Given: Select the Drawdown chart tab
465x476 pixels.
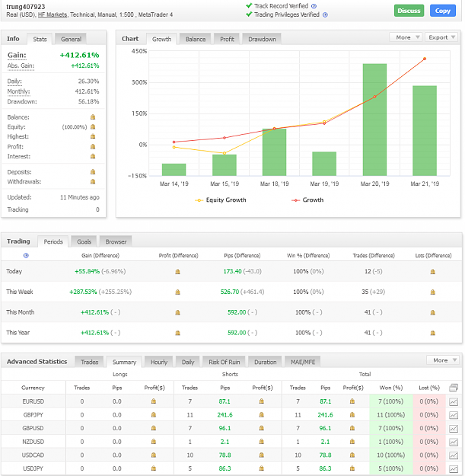Looking at the screenshot, I should (262, 39).
